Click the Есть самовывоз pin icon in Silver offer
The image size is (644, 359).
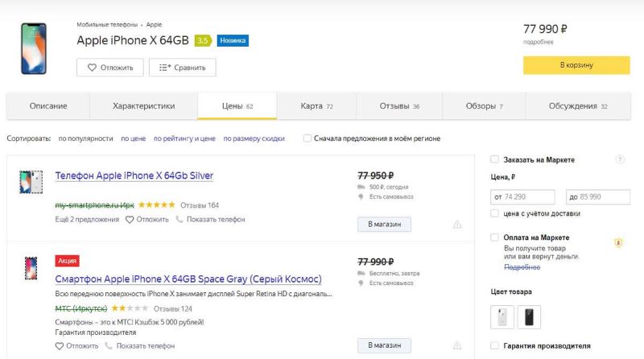[x=361, y=196]
